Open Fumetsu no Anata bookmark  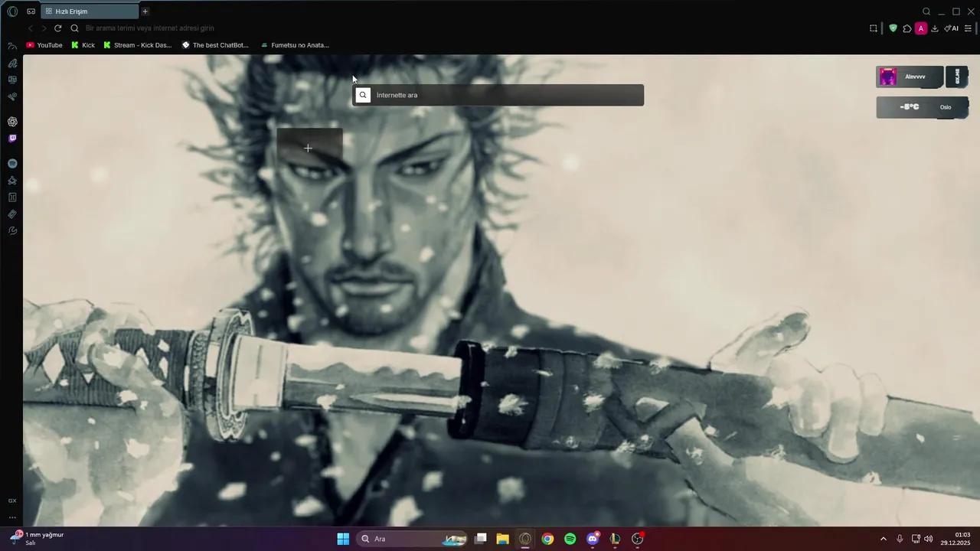[x=295, y=45]
